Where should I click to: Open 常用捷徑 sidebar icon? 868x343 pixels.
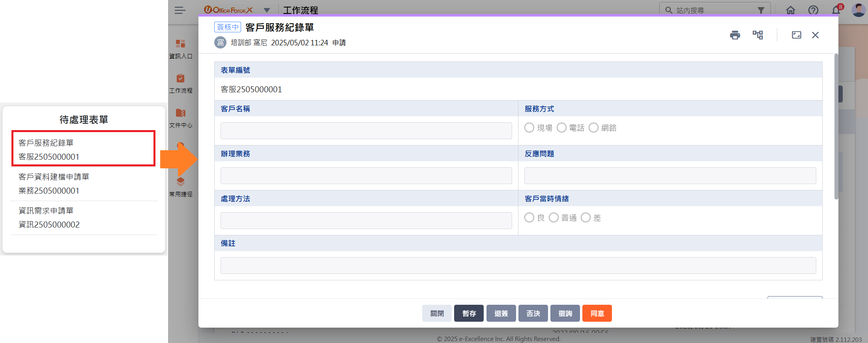click(181, 187)
